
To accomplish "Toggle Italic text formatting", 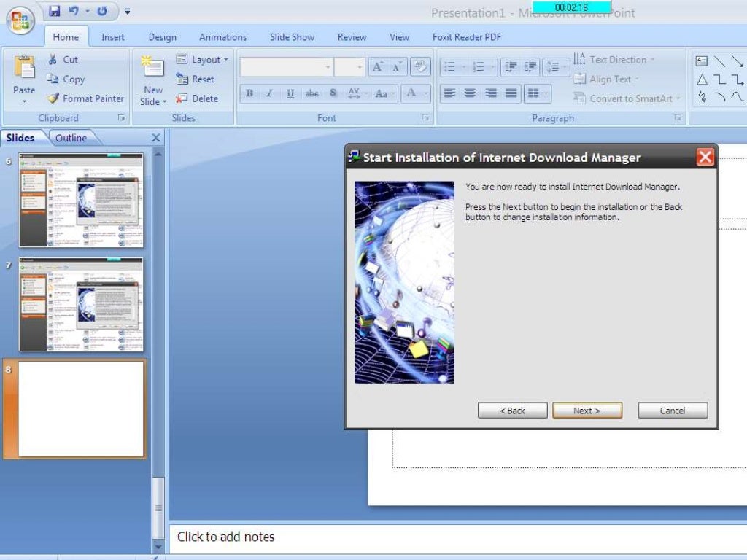I will click(270, 93).
